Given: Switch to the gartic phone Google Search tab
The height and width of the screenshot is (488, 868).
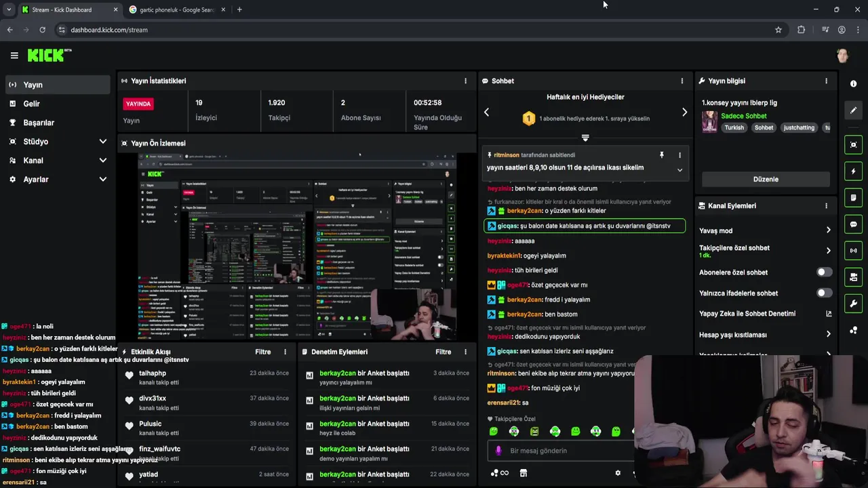Looking at the screenshot, I should (178, 9).
